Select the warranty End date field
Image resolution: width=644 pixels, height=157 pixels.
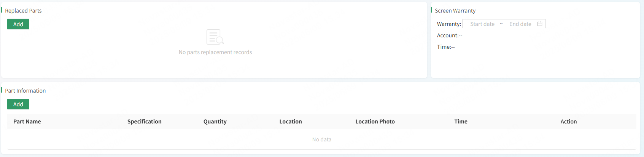coord(520,24)
